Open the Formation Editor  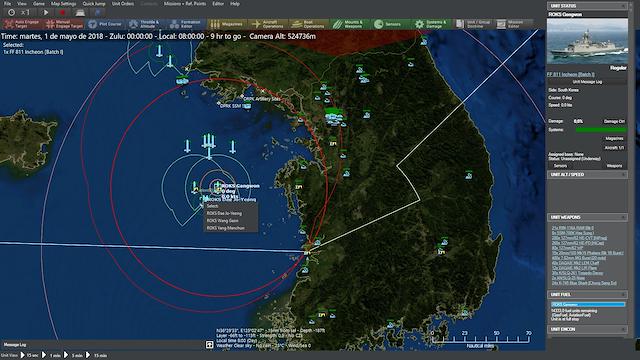(x=186, y=24)
